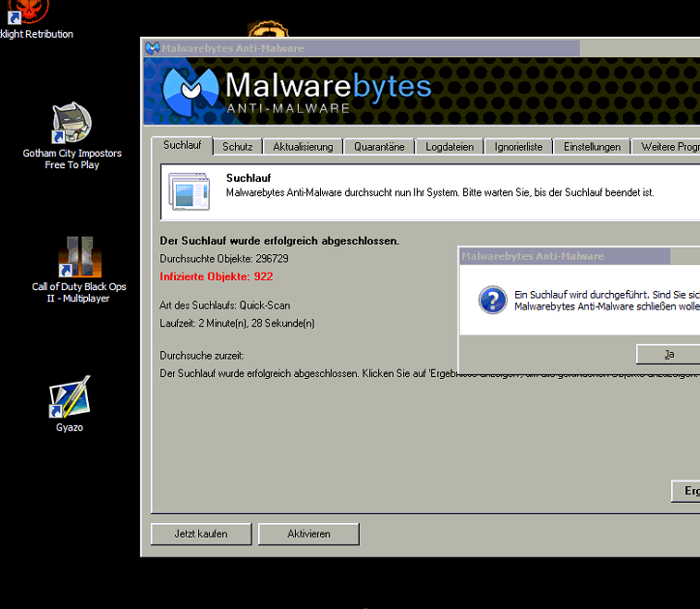Confirm closing with the Ja button
This screenshot has height=609, width=700.
point(668,354)
